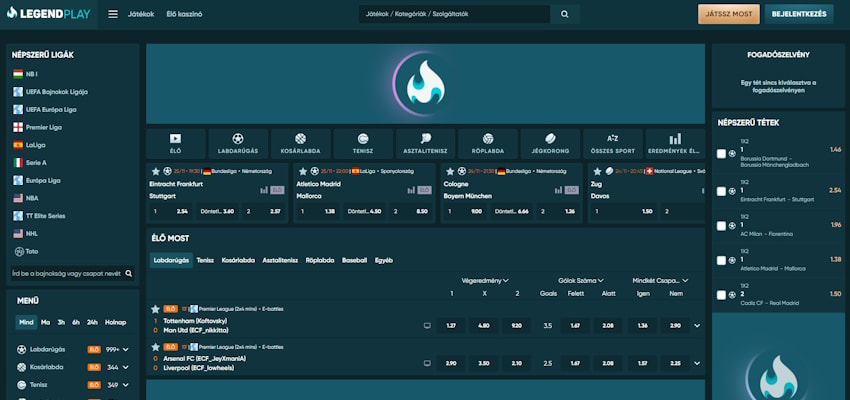This screenshot has width=850, height=400.
Task: Switch to the Tenisz live tab
Action: coord(205,260)
